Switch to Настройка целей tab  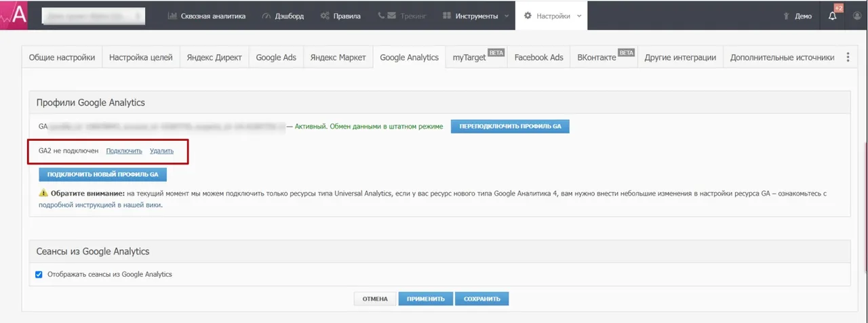pyautogui.click(x=141, y=58)
